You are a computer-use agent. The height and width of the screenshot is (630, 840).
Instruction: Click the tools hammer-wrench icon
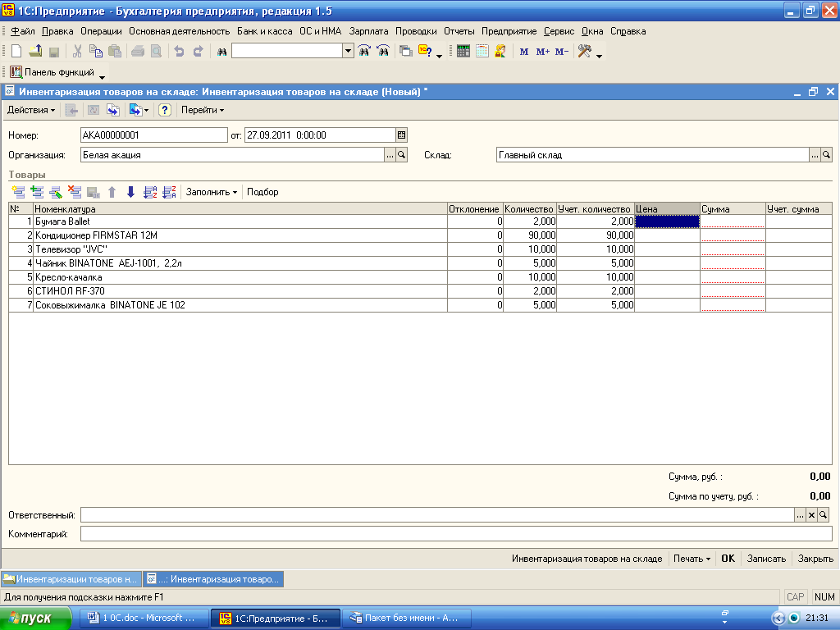584,52
